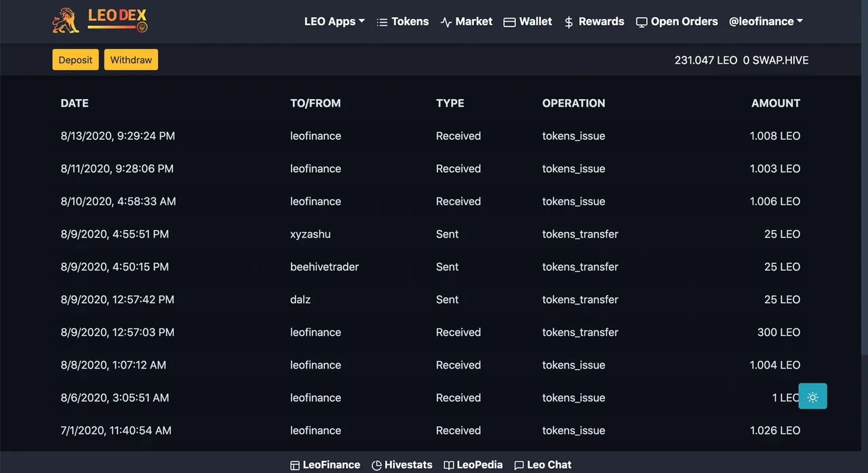Click the 1.004 LEO amount
868x473 pixels.
[x=775, y=365]
